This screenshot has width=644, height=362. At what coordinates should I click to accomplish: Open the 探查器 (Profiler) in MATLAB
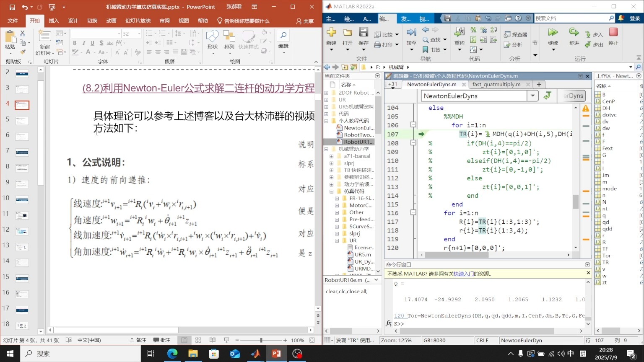[x=515, y=34]
